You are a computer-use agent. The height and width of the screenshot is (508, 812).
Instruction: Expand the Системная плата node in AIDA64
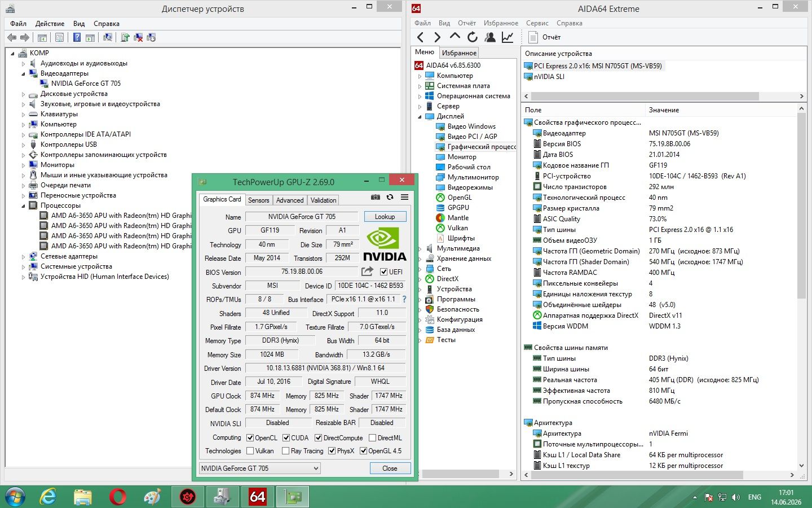point(420,86)
